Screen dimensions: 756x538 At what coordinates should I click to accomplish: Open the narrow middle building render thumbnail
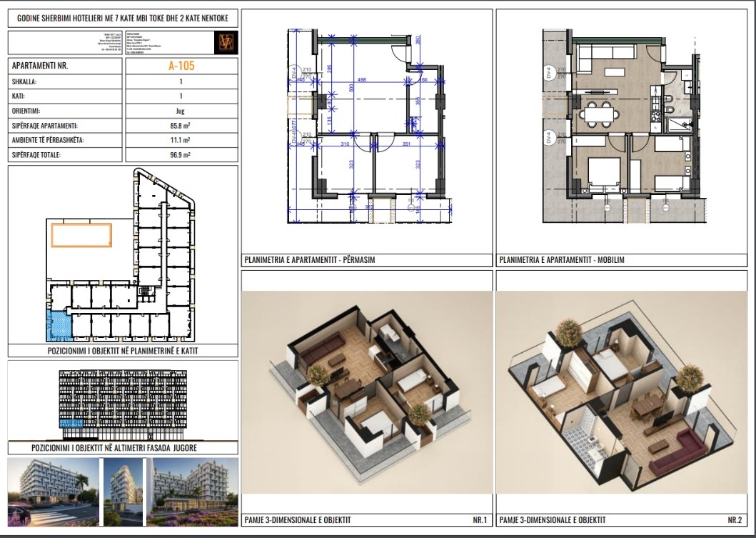click(124, 492)
